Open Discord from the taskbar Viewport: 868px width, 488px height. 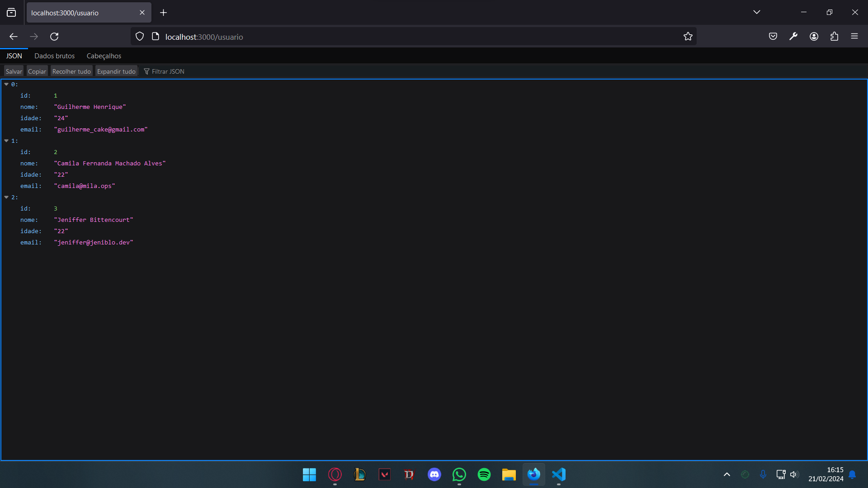coord(434,474)
